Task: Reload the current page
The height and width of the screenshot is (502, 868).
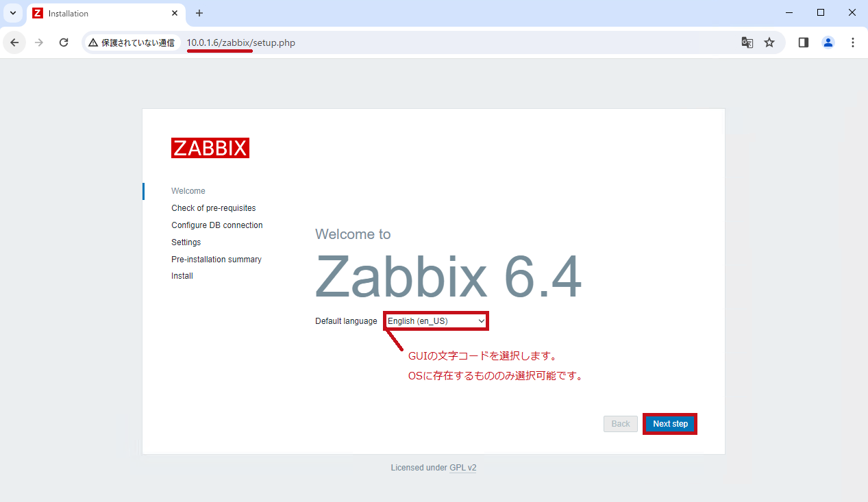Action: [64, 42]
